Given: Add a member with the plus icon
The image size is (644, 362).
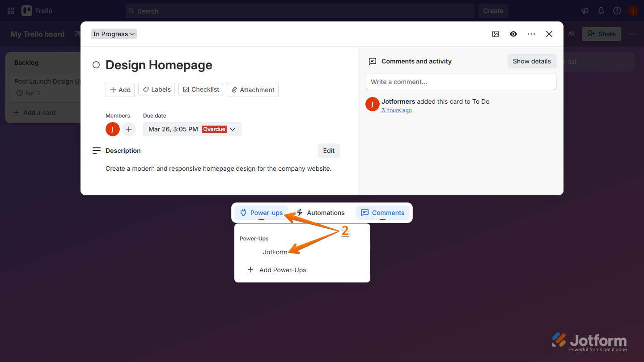Looking at the screenshot, I should tap(129, 129).
